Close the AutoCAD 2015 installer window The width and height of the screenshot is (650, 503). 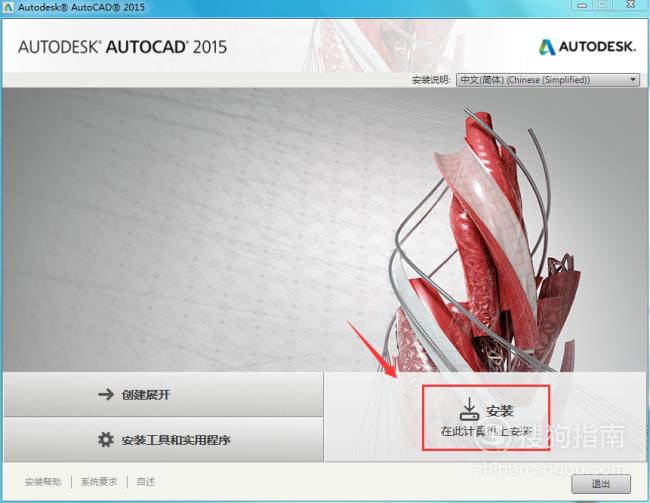tap(631, 5)
